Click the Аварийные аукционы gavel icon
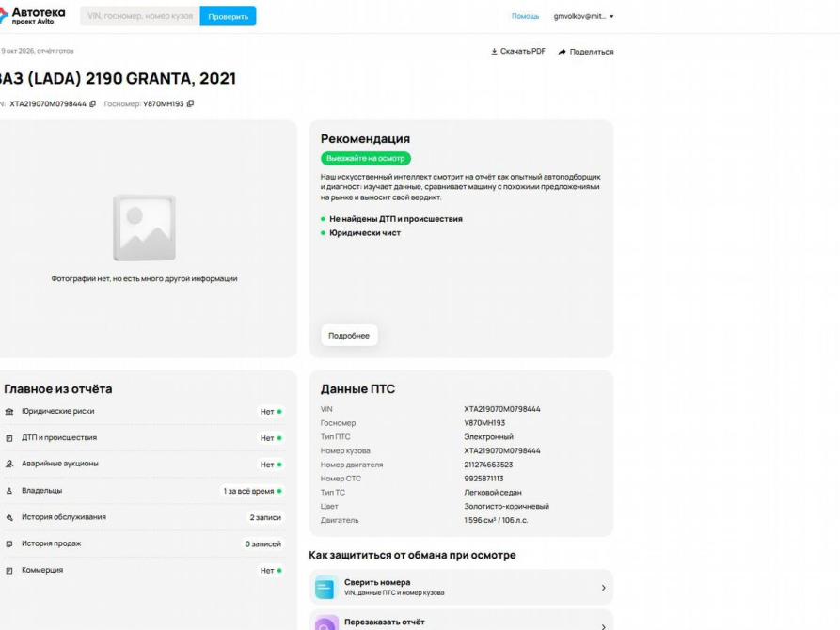The width and height of the screenshot is (840, 630). pyautogui.click(x=9, y=464)
